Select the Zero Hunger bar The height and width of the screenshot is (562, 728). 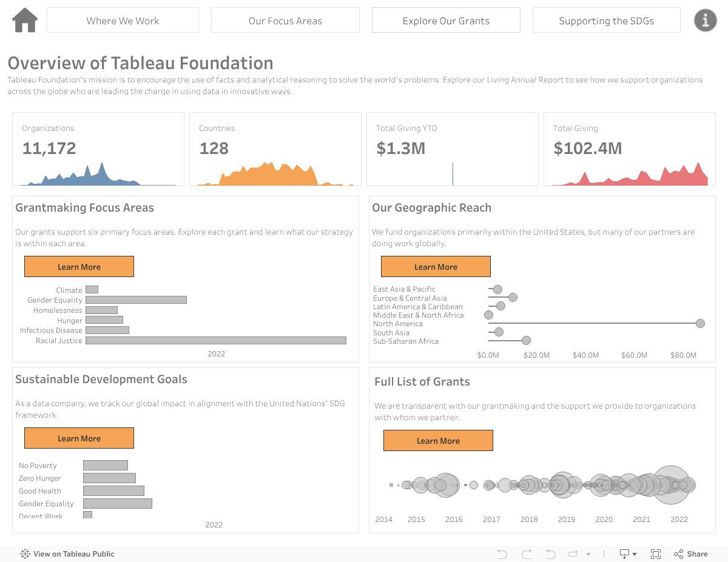click(x=109, y=478)
